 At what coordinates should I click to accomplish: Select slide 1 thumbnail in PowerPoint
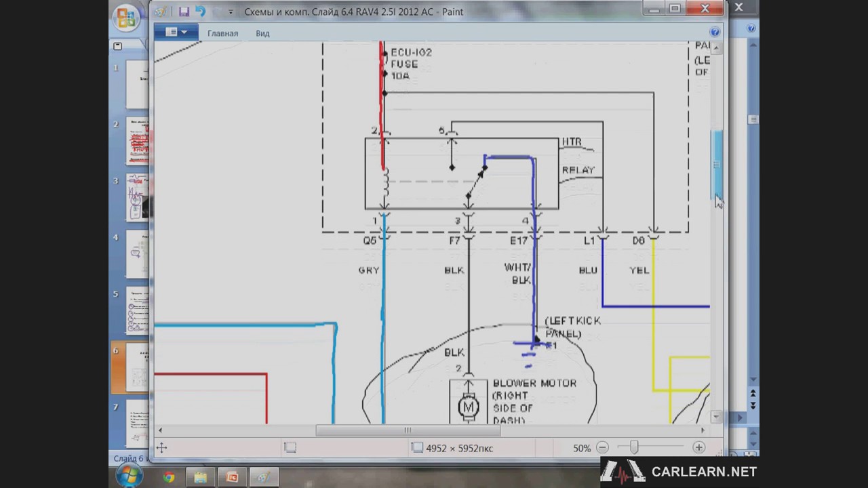coord(136,84)
